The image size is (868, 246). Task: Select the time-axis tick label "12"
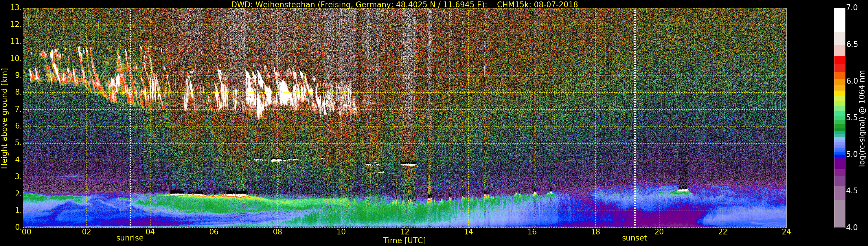405,232
